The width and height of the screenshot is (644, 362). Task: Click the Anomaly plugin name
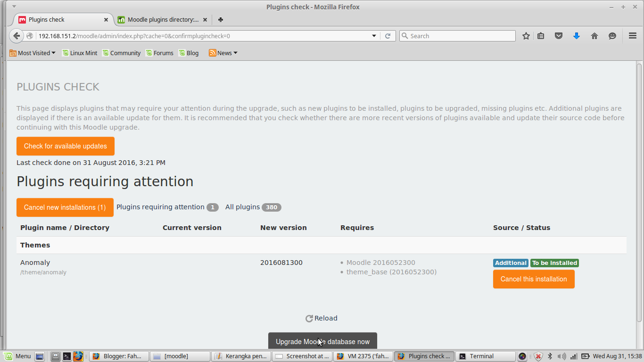pos(35,263)
